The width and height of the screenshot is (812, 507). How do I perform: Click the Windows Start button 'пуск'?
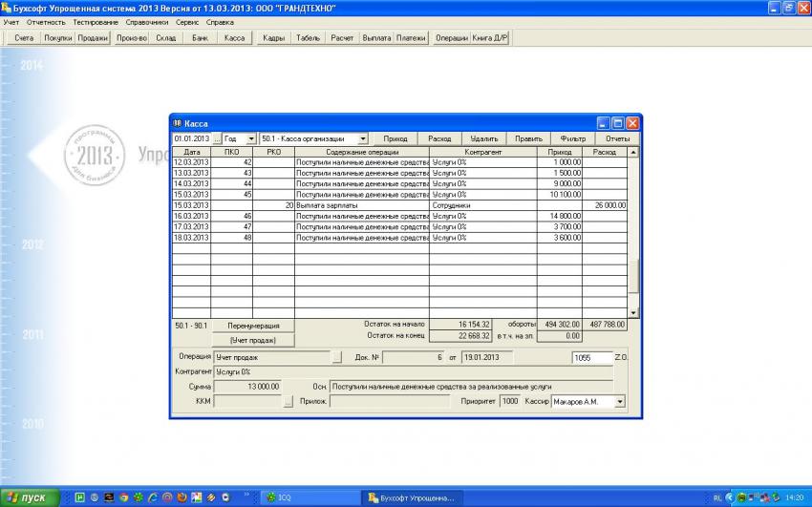31,497
